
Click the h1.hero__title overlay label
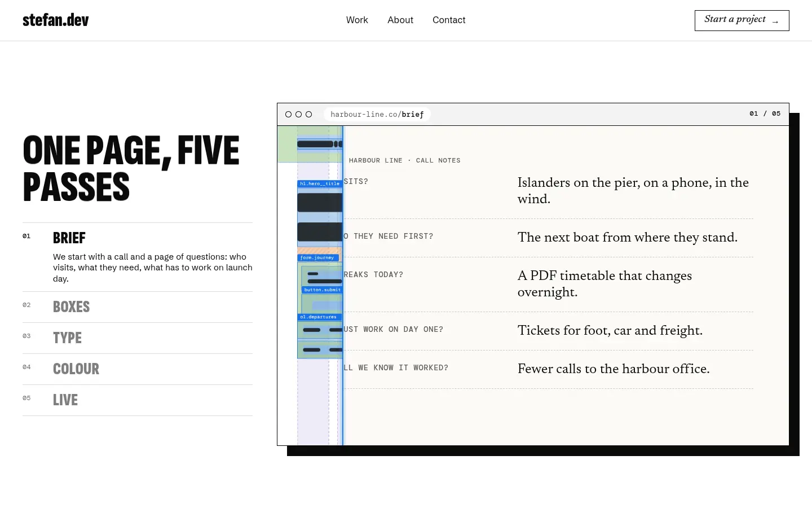click(320, 183)
